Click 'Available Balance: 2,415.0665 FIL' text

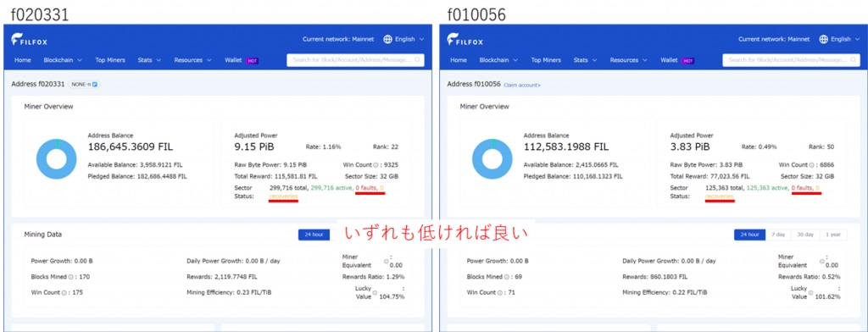(570, 165)
